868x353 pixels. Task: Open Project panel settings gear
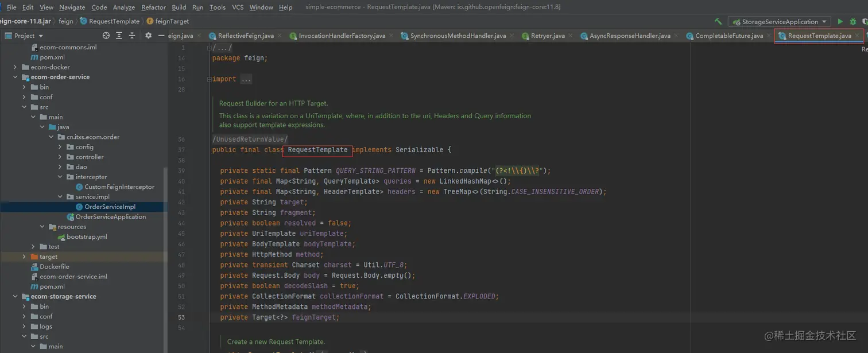point(148,36)
